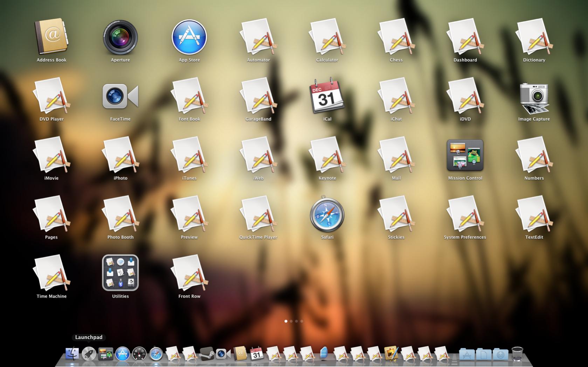
Task: Open the Trash in the Dock
Action: (x=517, y=354)
